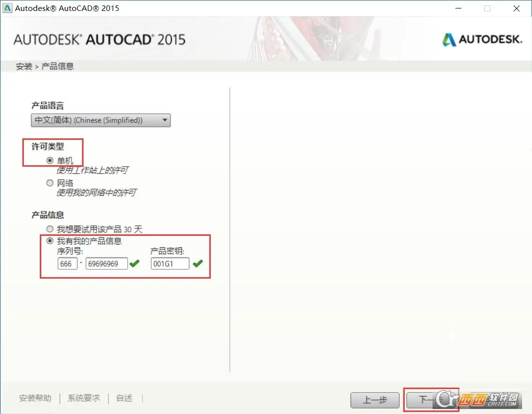Open the 系统要求 link at bottom

83,398
